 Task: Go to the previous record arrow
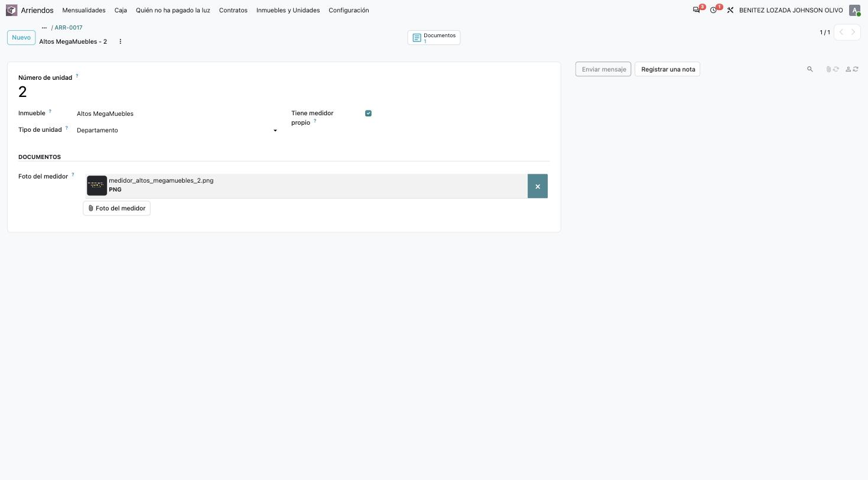841,32
